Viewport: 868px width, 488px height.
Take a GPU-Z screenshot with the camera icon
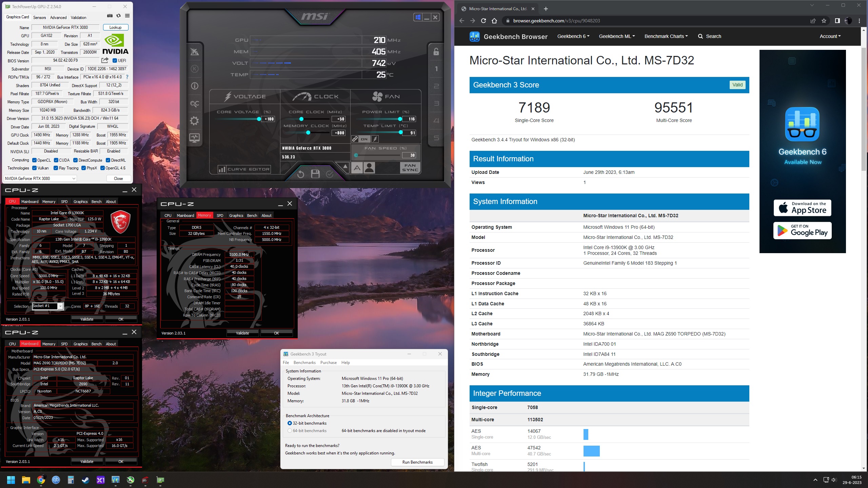pos(110,16)
